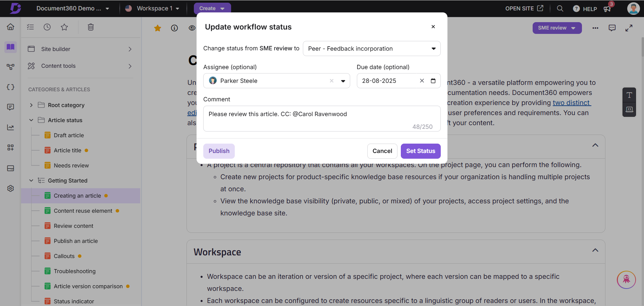Click the yellow favorite star on article

(x=157, y=28)
